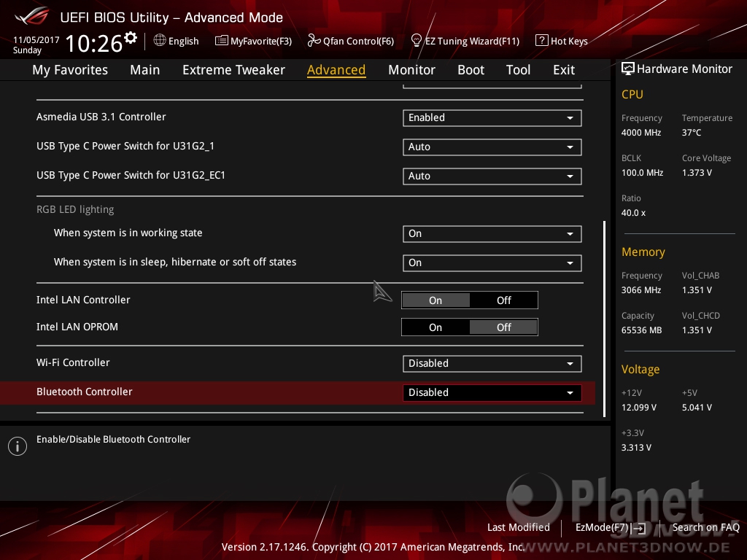This screenshot has width=747, height=560.
Task: Select Bluetooth Controller row label
Action: tap(85, 392)
